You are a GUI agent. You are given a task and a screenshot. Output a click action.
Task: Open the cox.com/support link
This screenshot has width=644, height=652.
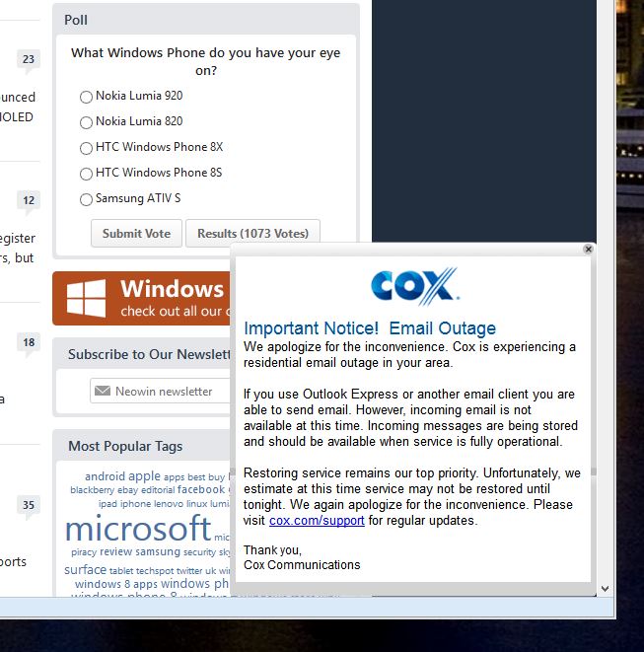[x=317, y=521]
